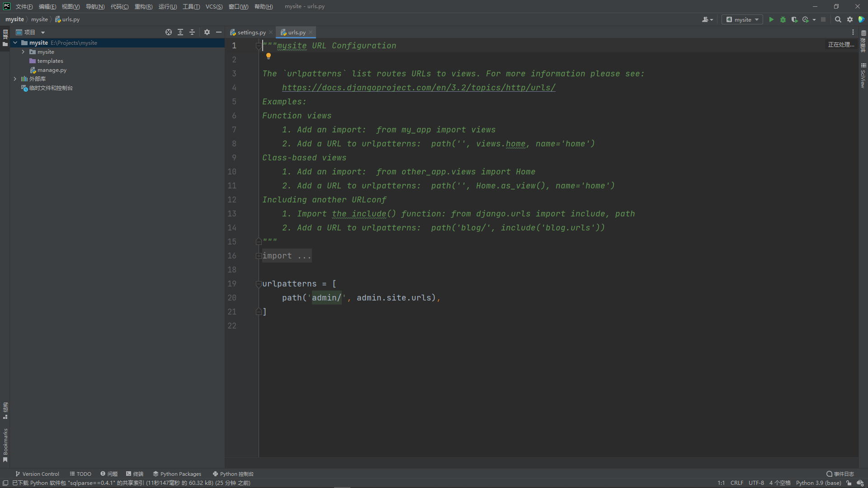Change Python 3.9 (base) interpreter
Screen dimensions: 868x488
pos(818,483)
